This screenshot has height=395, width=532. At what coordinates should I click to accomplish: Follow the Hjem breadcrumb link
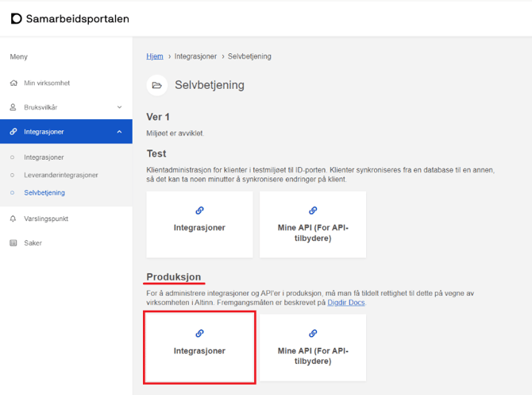(155, 56)
